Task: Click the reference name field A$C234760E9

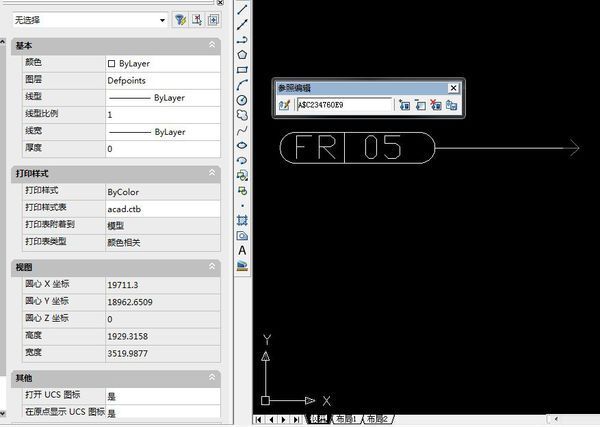Action: coord(344,104)
